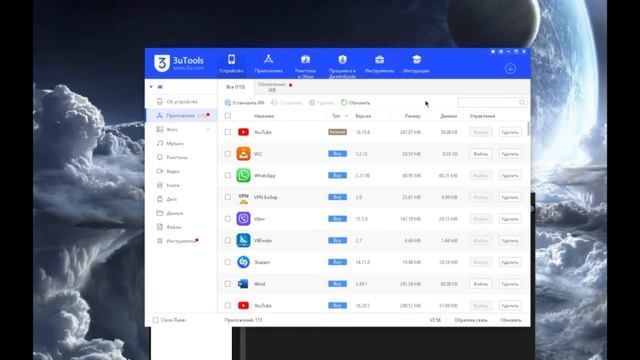The height and width of the screenshot is (360, 640).
Task: Click Обновить link in the bottom status bar
Action: [511, 320]
